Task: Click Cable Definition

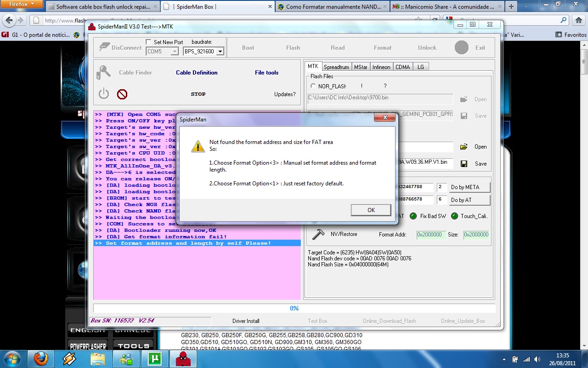Action: [x=197, y=73]
